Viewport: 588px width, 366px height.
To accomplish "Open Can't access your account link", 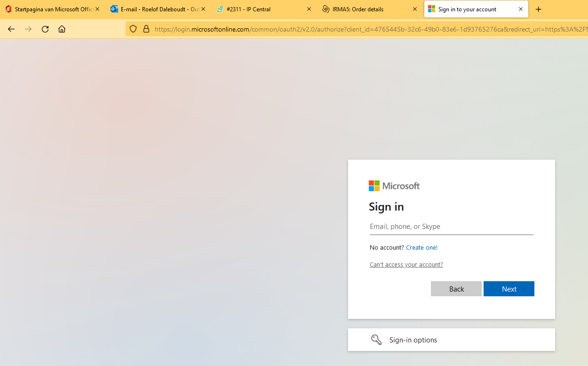I will tap(406, 265).
